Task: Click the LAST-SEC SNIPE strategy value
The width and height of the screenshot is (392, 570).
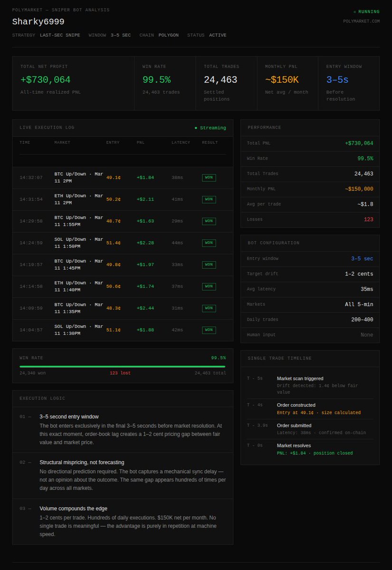Action: (x=60, y=35)
